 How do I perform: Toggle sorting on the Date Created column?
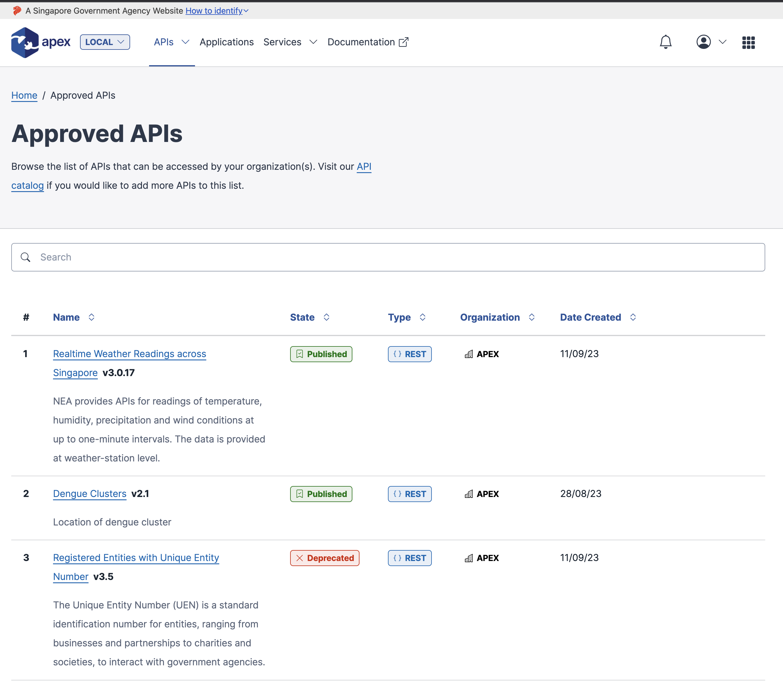point(633,317)
